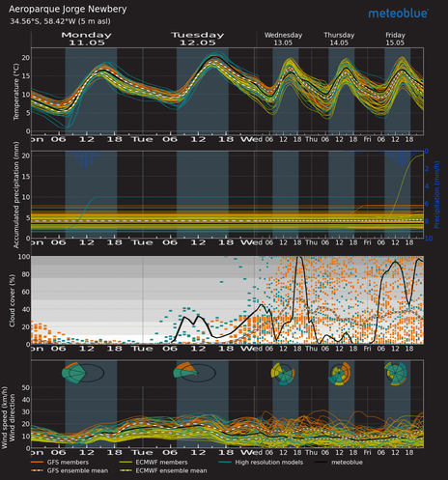Image resolution: width=448 pixels, height=480 pixels.
Task: Click the "Wind speed (km/h)" axis label
Action: click(x=5, y=418)
